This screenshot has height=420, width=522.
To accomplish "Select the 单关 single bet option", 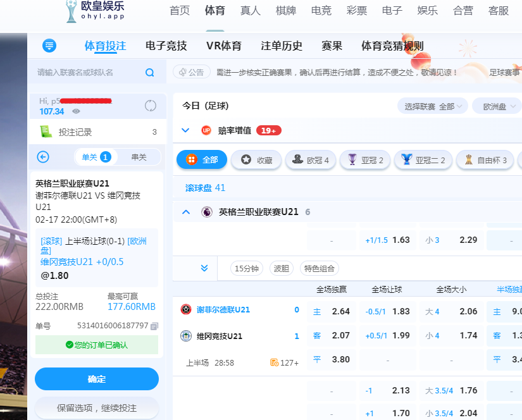I will click(96, 157).
